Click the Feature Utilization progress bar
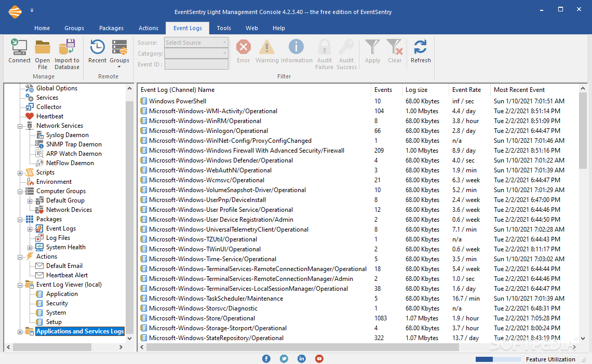Image resolution: width=592 pixels, height=364 pixels. pyautogui.click(x=498, y=359)
